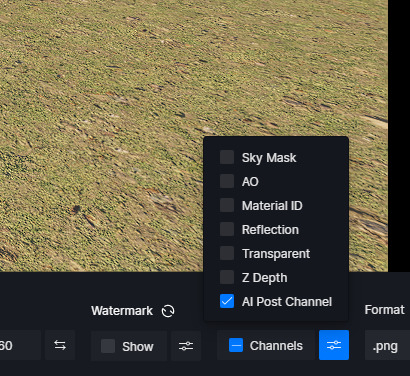The image size is (410, 376).
Task: Click the Format section label
Action: point(385,310)
